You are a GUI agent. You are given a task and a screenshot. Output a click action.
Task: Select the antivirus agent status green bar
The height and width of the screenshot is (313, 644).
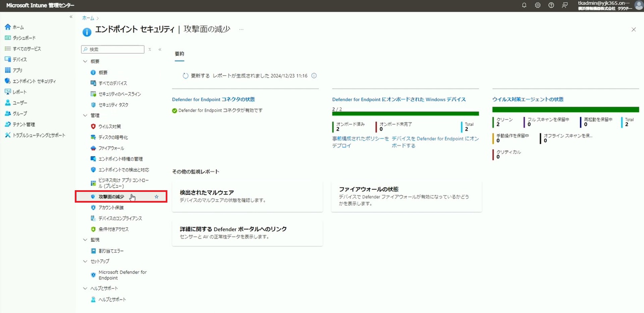566,110
